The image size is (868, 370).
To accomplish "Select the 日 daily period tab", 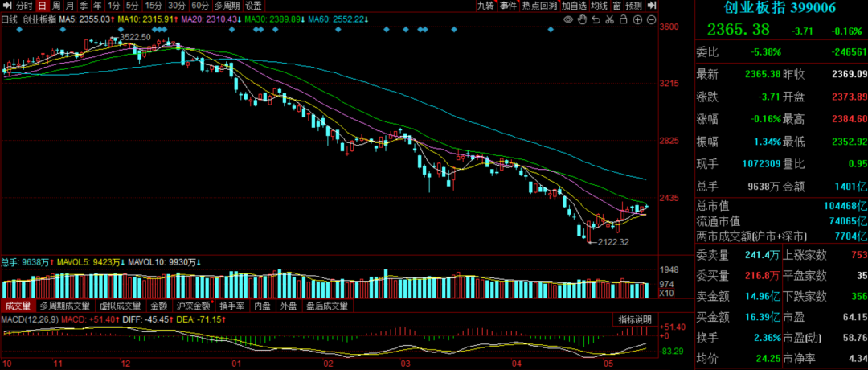I will [x=42, y=6].
